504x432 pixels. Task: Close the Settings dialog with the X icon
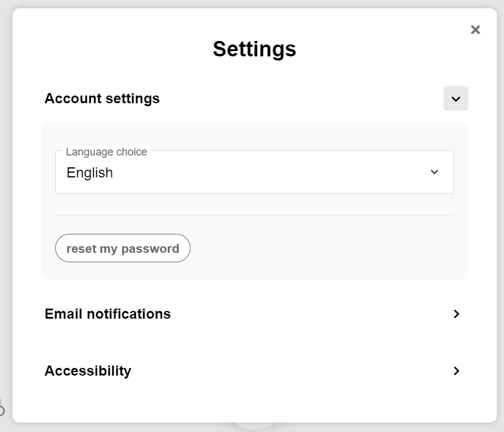[475, 30]
